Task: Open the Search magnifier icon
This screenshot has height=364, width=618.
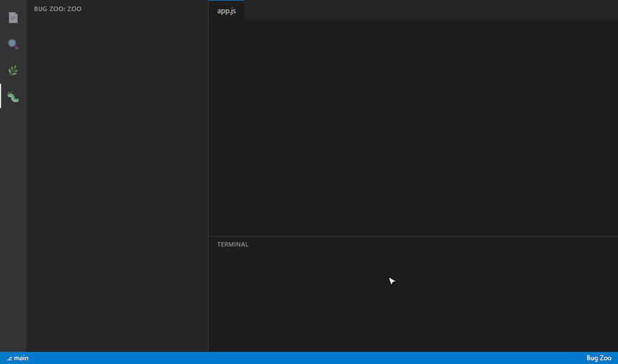Action: 13,44
